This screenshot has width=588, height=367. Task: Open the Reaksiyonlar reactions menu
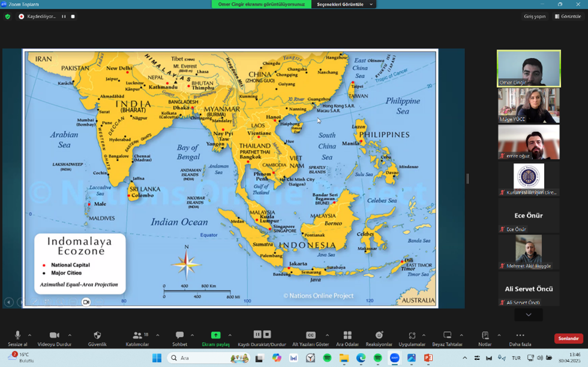tap(379, 338)
